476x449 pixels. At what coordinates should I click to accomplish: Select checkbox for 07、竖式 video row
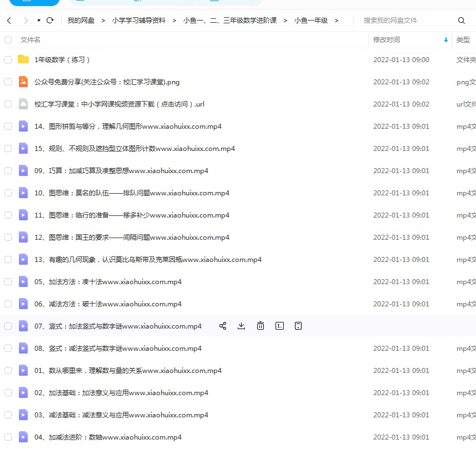click(8, 326)
